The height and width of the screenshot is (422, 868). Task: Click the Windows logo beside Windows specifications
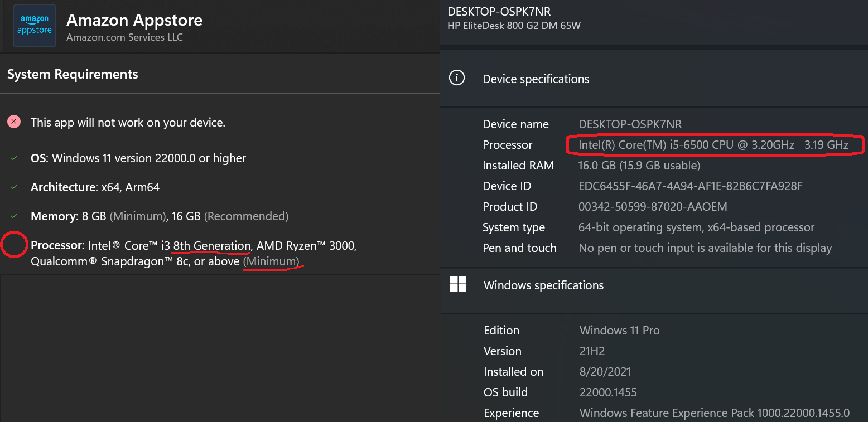(x=458, y=284)
